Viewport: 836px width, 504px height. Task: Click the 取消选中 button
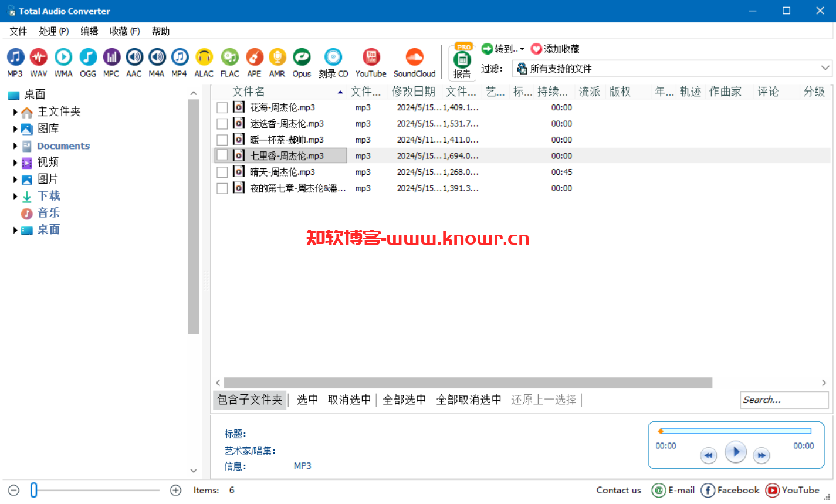[x=350, y=400]
